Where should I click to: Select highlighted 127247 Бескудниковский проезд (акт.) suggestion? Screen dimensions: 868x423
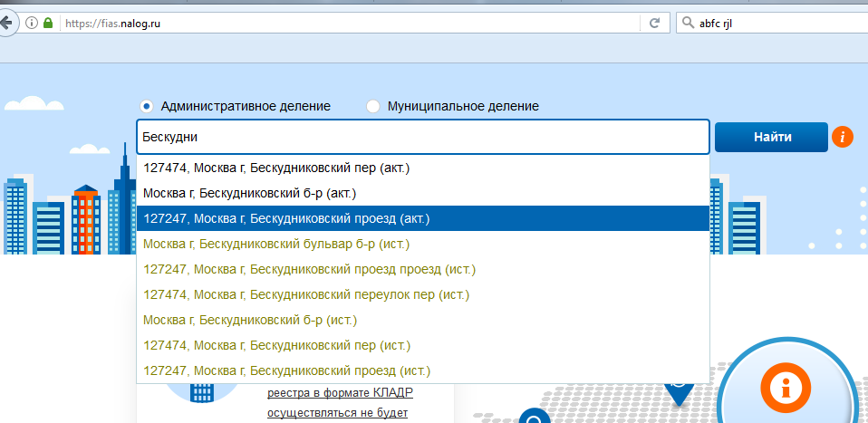[286, 218]
